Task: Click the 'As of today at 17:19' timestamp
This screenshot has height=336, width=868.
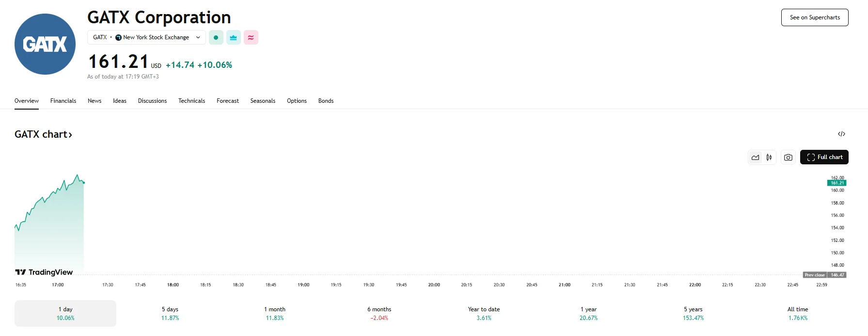Action: 123,77
